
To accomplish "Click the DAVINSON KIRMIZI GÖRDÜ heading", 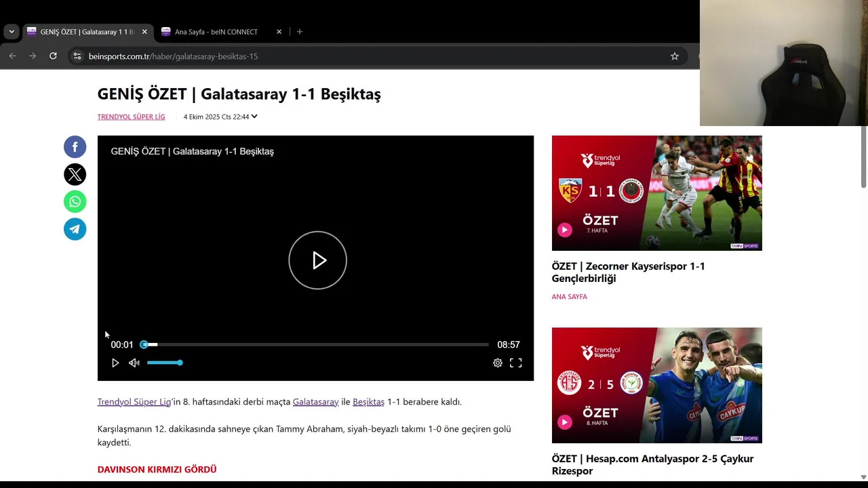I will coord(157,469).
